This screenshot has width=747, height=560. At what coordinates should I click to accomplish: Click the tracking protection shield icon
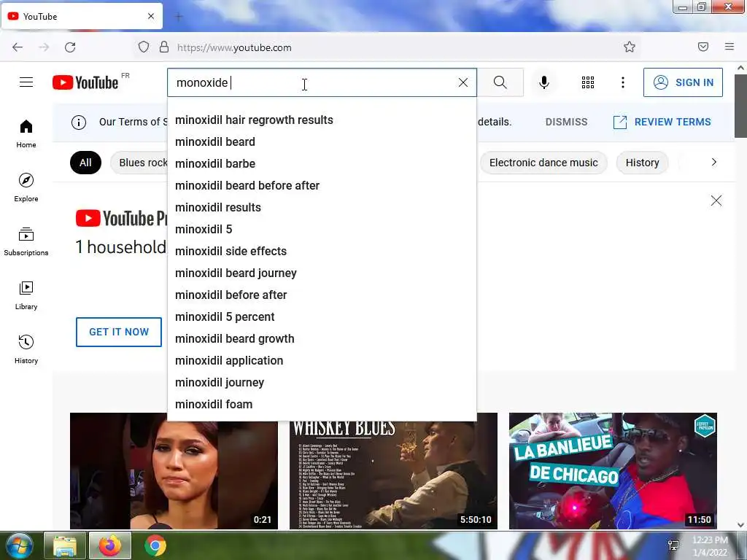point(144,47)
